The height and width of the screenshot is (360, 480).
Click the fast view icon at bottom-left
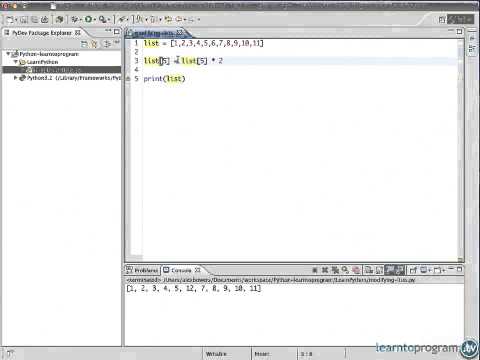(10, 354)
